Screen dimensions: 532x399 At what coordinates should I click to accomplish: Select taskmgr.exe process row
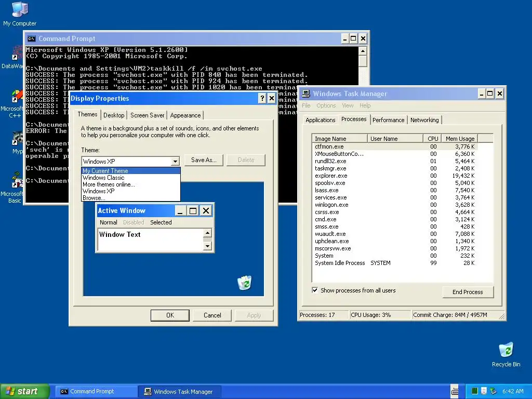[395, 168]
